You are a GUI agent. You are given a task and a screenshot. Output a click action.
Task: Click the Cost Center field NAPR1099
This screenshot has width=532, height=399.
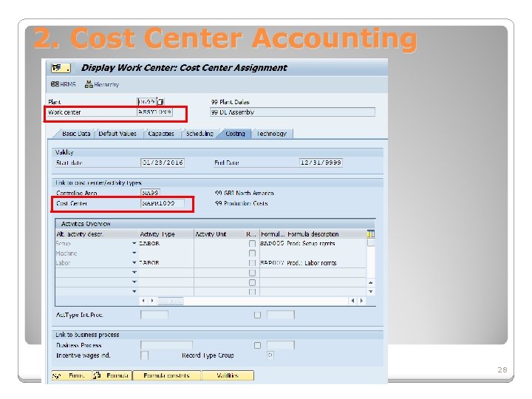[163, 203]
